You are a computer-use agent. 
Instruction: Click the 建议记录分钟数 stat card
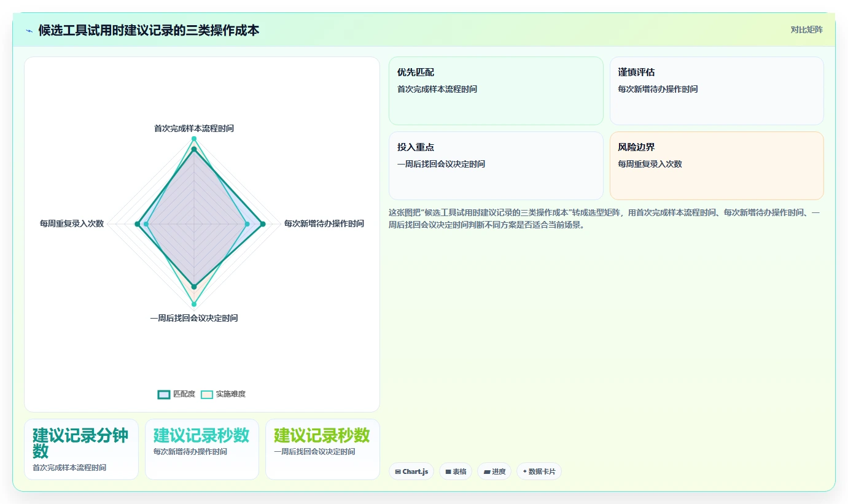(81, 449)
